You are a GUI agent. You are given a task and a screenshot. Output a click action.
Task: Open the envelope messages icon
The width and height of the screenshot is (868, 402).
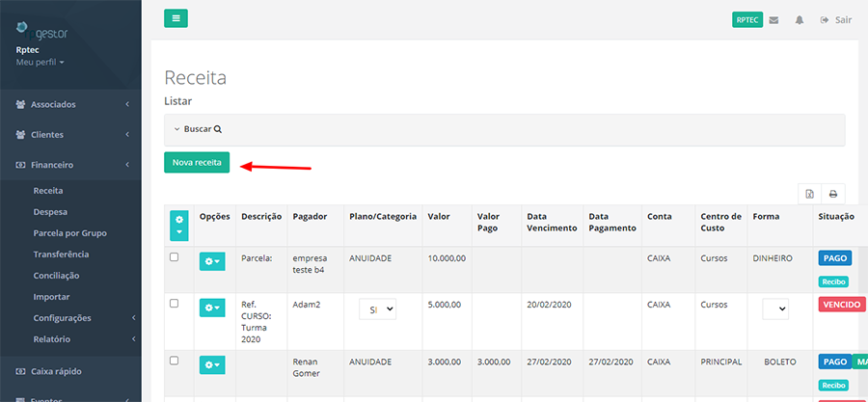pyautogui.click(x=773, y=19)
